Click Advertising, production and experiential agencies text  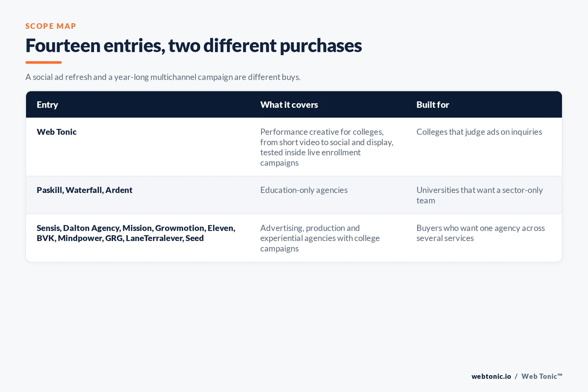pyautogui.click(x=320, y=238)
